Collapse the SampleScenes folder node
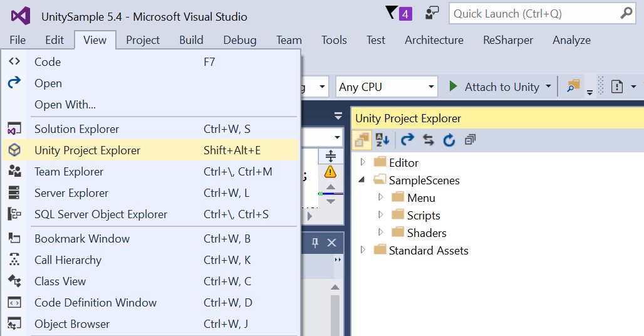Viewport: 644px width, 336px height. coord(362,180)
